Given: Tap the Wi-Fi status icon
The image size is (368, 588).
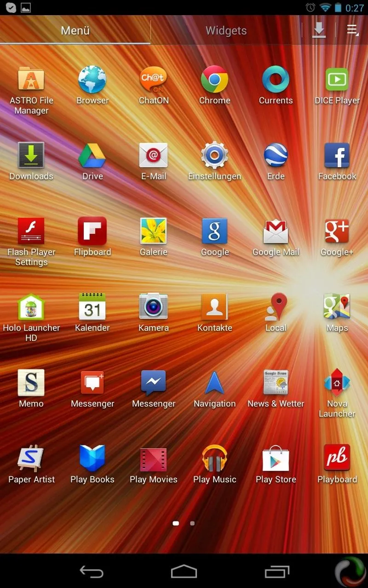Looking at the screenshot, I should tap(325, 7).
